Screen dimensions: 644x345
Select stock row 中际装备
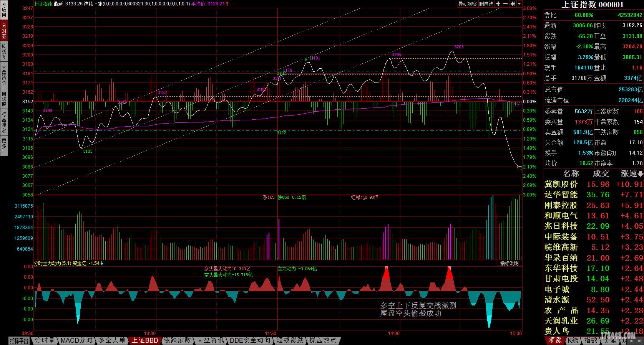594,237
